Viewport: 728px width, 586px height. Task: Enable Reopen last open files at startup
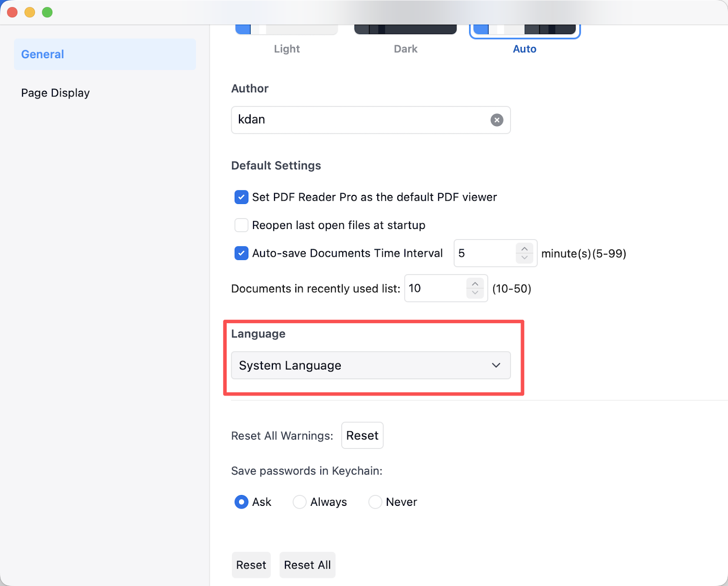point(241,225)
